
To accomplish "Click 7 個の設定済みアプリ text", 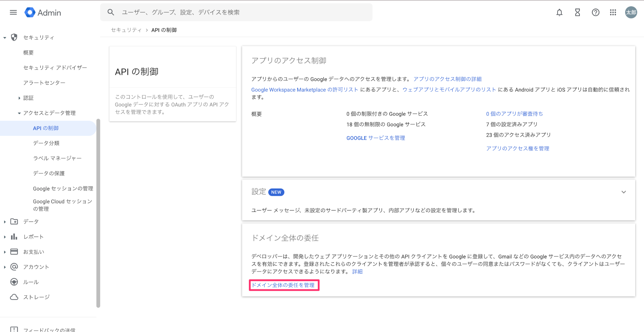I will click(x=512, y=124).
